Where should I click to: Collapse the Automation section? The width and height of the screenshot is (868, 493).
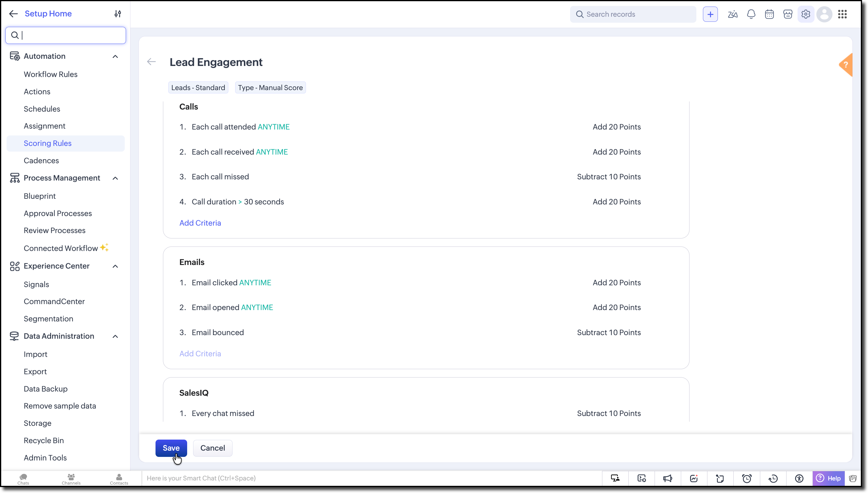tap(115, 56)
